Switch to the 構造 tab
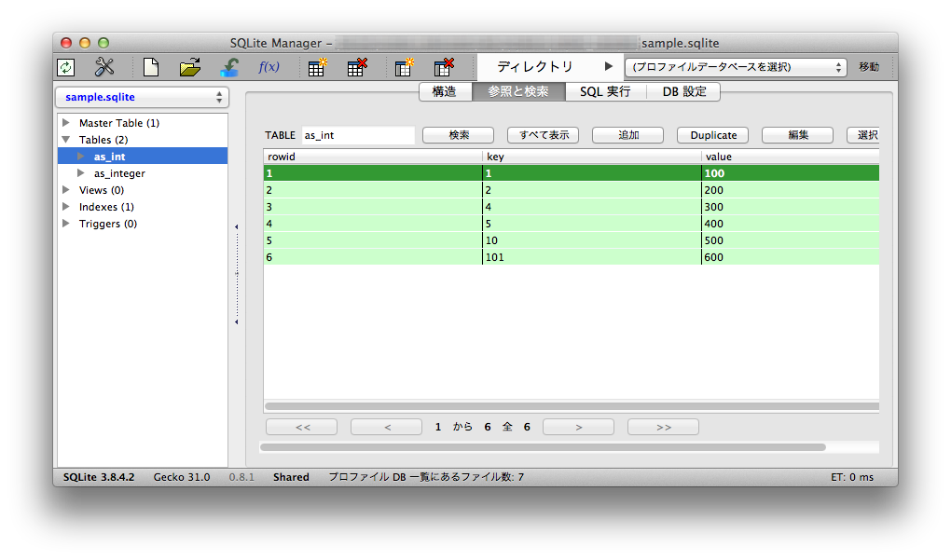 point(445,91)
